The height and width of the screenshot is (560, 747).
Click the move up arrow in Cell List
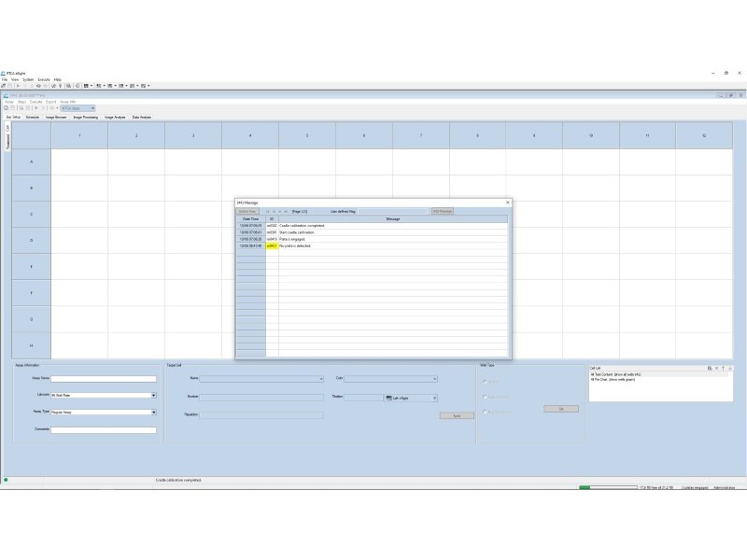click(x=723, y=368)
